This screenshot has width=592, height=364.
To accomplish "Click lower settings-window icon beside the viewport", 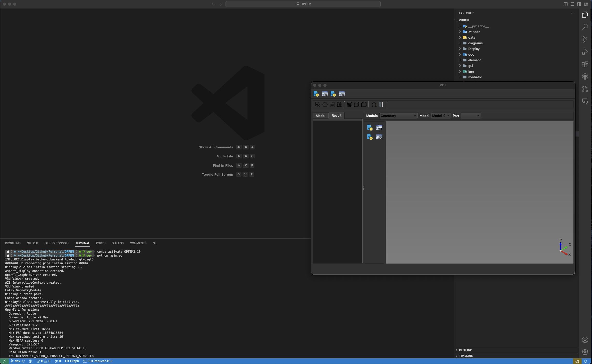I will [379, 137].
